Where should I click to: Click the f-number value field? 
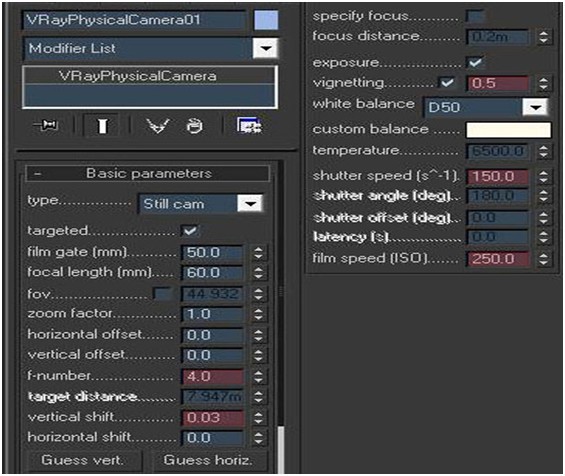[213, 377]
